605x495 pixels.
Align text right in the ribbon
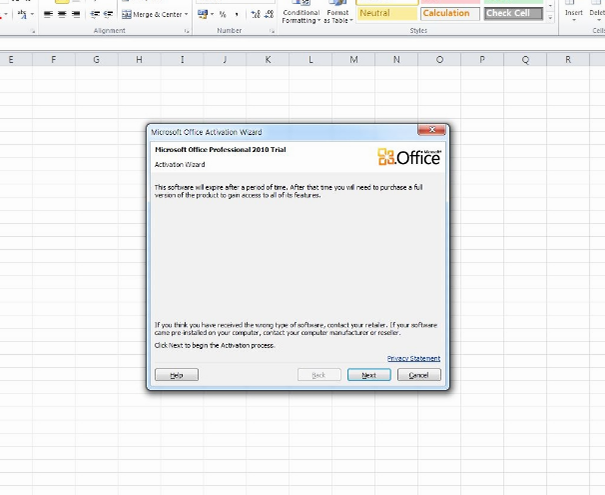click(76, 14)
